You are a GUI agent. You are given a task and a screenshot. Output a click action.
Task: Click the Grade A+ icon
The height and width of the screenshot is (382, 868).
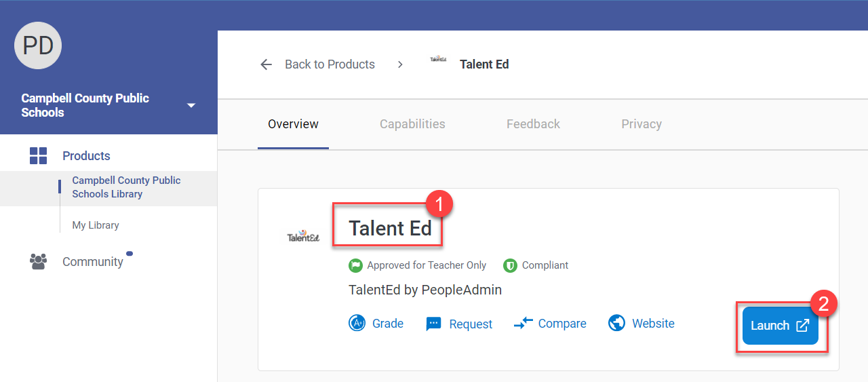pyautogui.click(x=357, y=323)
